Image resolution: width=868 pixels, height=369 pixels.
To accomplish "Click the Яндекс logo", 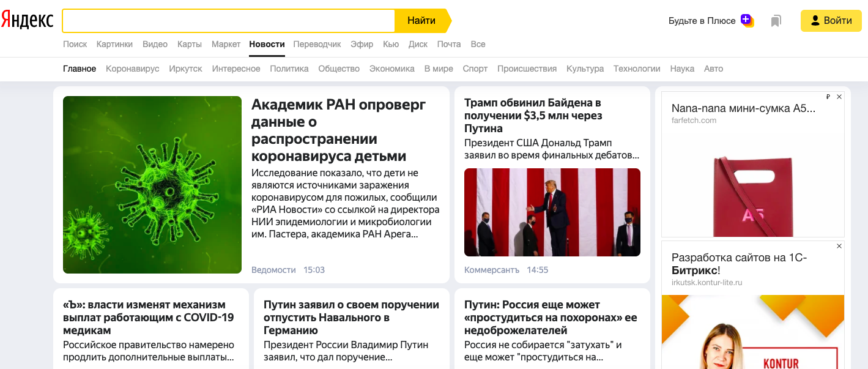I will (27, 20).
